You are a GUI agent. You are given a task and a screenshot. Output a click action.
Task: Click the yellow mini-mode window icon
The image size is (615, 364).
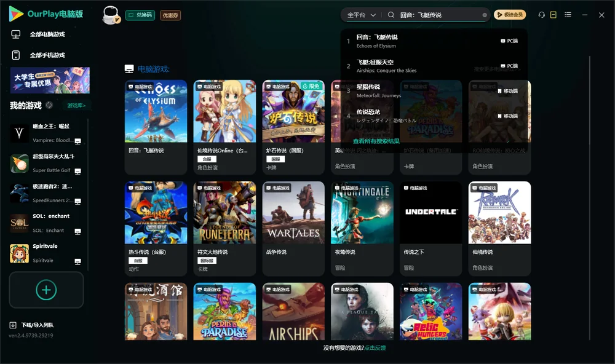pyautogui.click(x=553, y=15)
